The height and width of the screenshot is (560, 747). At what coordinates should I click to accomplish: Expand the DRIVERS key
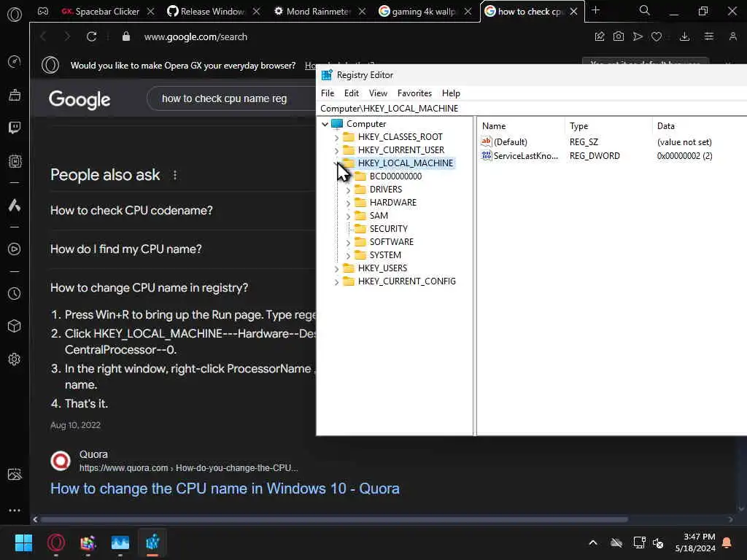click(348, 190)
